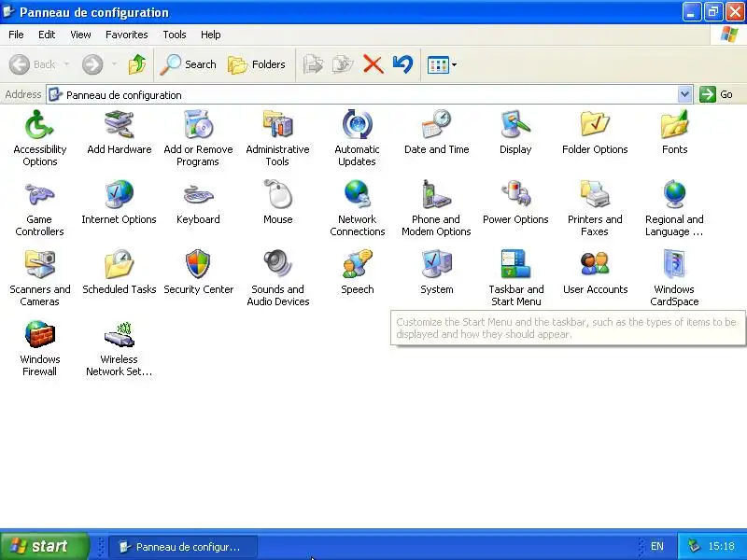Image resolution: width=747 pixels, height=560 pixels.
Task: Click the Move To toolbar icon
Action: [313, 64]
